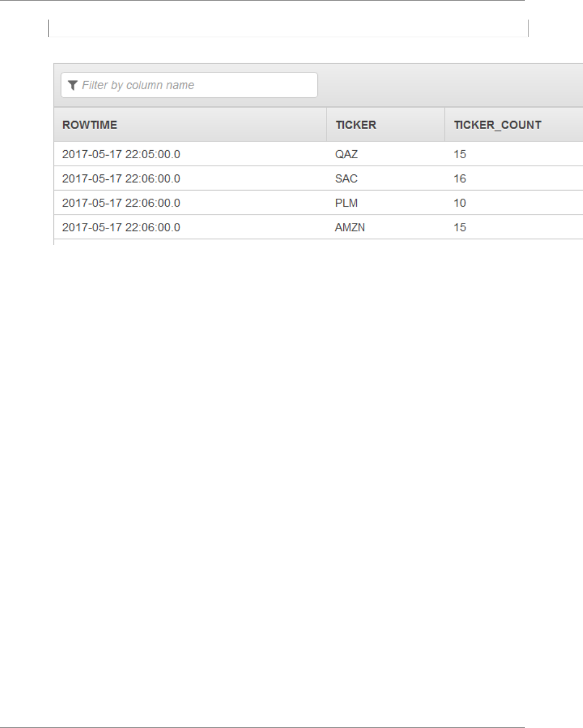Click the rowtime cell in PLM row
This screenshot has height=728, width=583.
190,203
